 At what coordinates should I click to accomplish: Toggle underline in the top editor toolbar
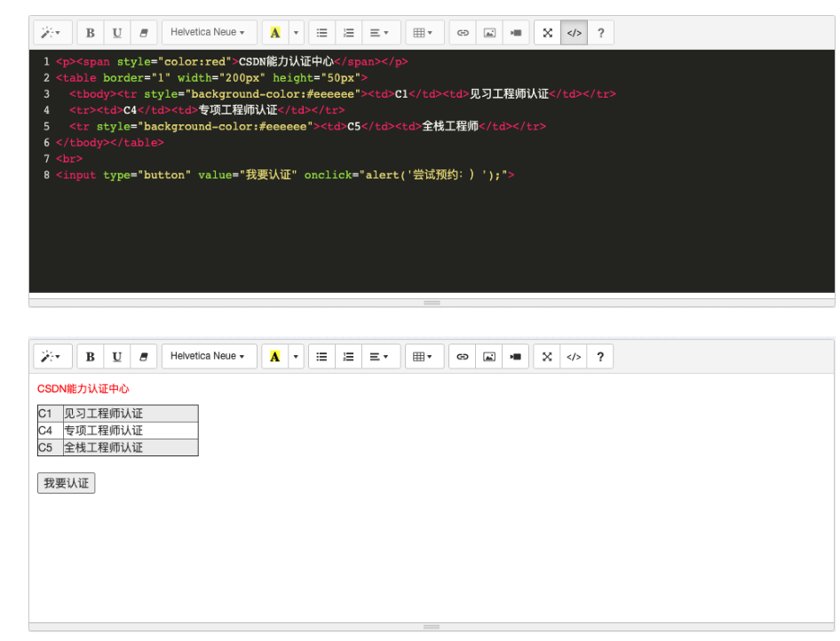point(117,33)
